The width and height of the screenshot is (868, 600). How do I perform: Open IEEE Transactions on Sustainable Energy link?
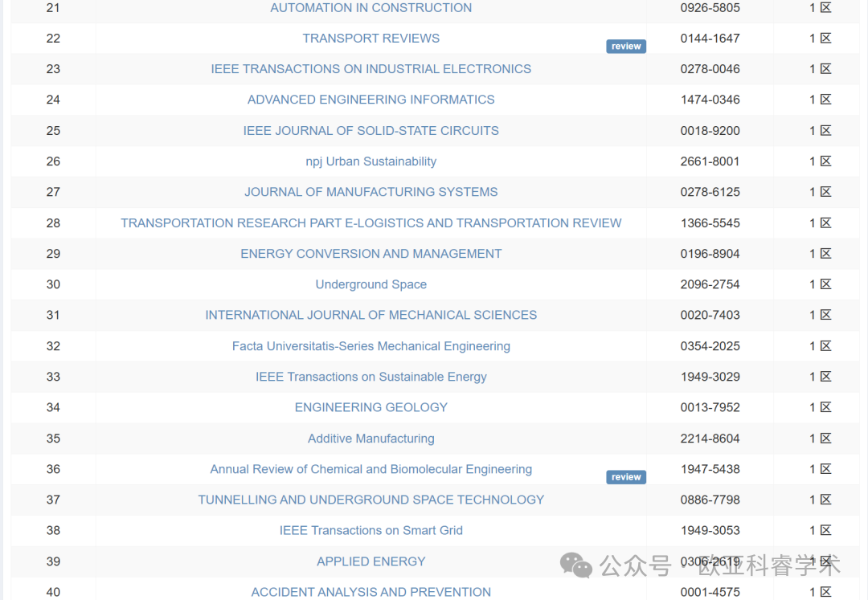[371, 377]
